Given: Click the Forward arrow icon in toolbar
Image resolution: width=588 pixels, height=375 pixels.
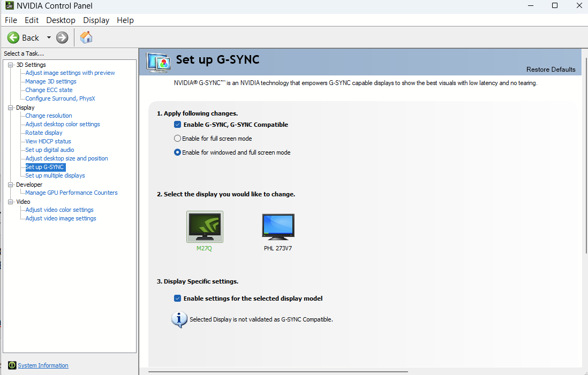Looking at the screenshot, I should pyautogui.click(x=62, y=37).
